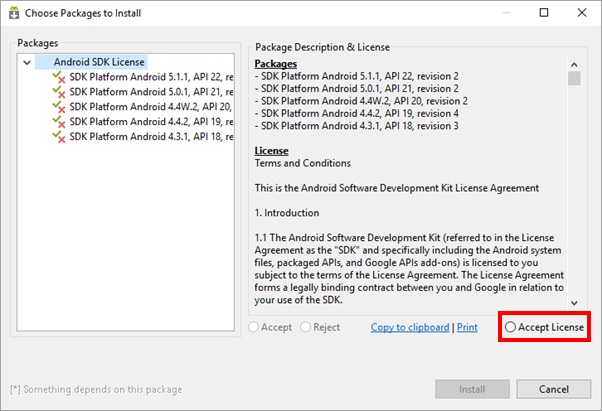
Task: Maximize the Choose Packages to Install window
Action: pyautogui.click(x=544, y=13)
